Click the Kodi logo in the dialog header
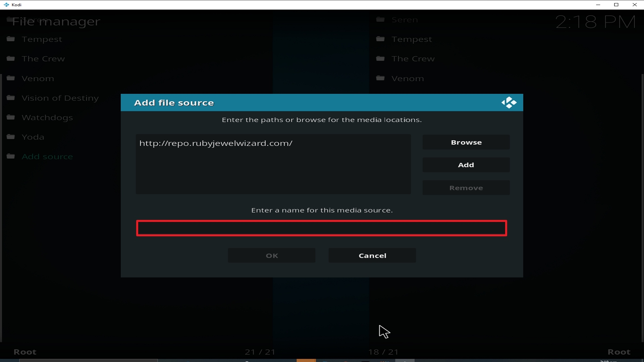This screenshot has height=362, width=644. click(x=509, y=103)
